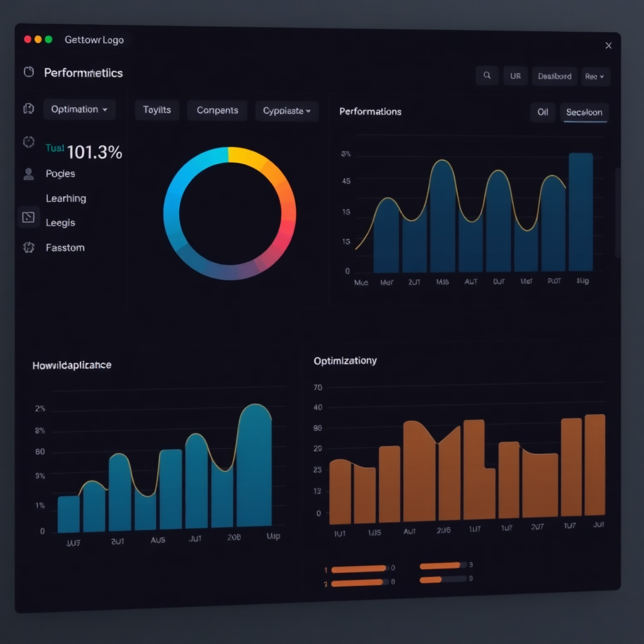Select the highlighted square icon beside Leegis
The image size is (644, 644).
click(28, 217)
